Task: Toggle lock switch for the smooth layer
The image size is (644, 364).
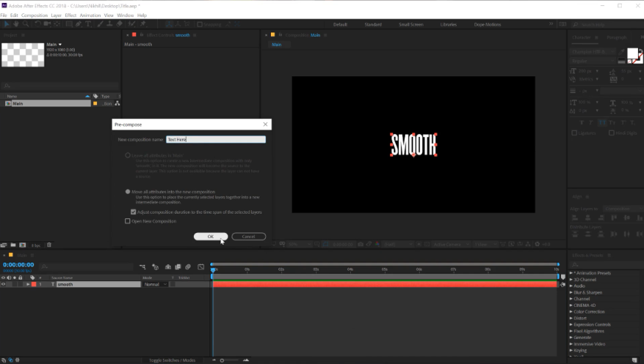Action: (20, 284)
